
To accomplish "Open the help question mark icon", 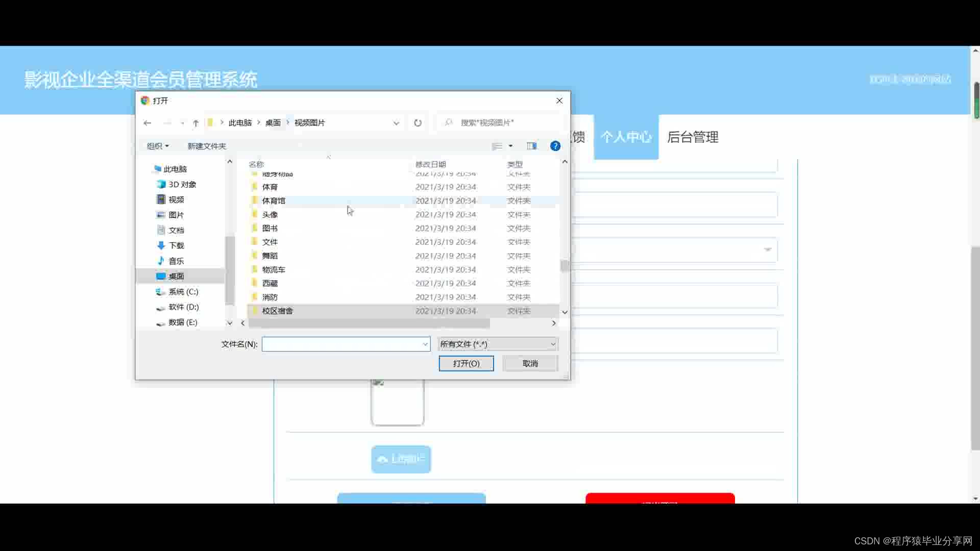I will tap(555, 146).
